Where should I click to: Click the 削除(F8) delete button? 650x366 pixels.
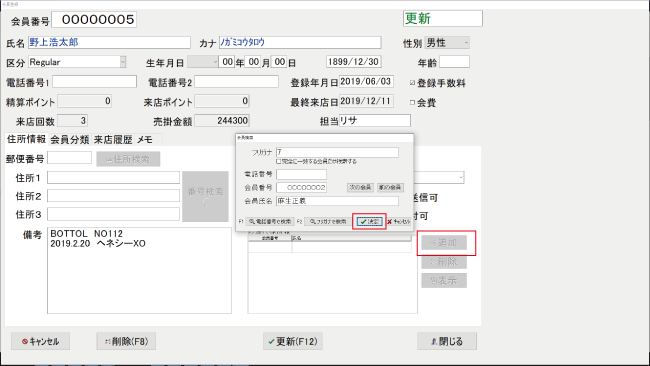[126, 342]
